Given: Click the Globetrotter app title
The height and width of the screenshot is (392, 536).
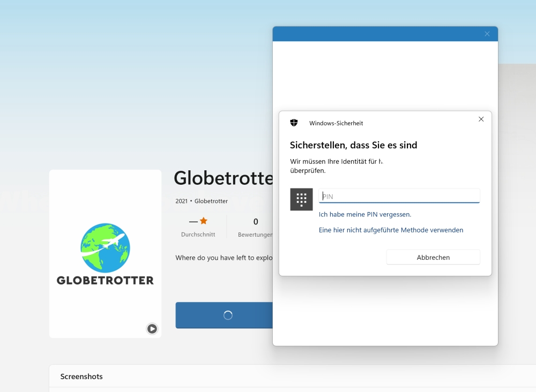Looking at the screenshot, I should (223, 178).
